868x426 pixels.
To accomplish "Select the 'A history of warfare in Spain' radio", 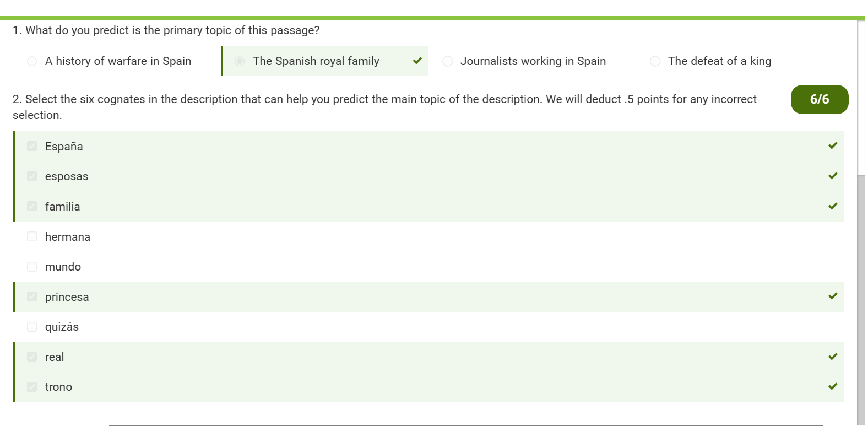I will pyautogui.click(x=32, y=61).
